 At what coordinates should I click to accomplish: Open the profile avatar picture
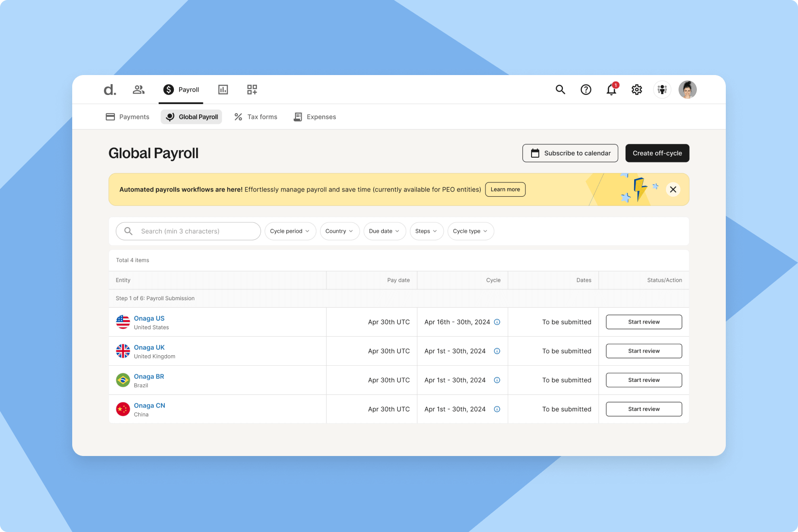point(687,89)
